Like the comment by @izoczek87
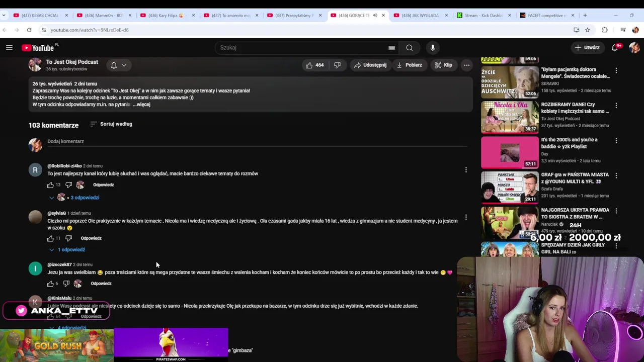This screenshot has width=644, height=362. click(50, 284)
